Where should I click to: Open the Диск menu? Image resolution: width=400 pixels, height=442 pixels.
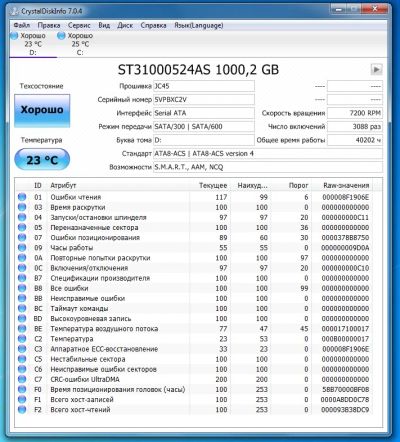pos(125,25)
